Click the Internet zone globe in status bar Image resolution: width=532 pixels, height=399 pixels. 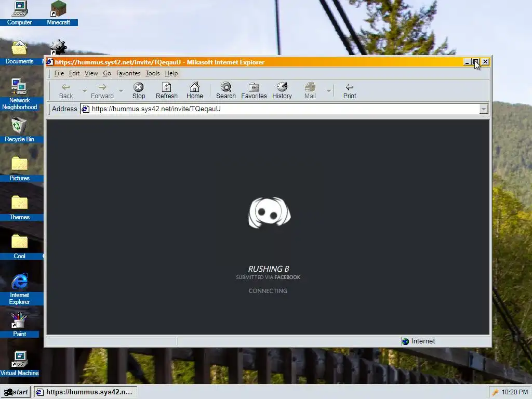pyautogui.click(x=405, y=341)
